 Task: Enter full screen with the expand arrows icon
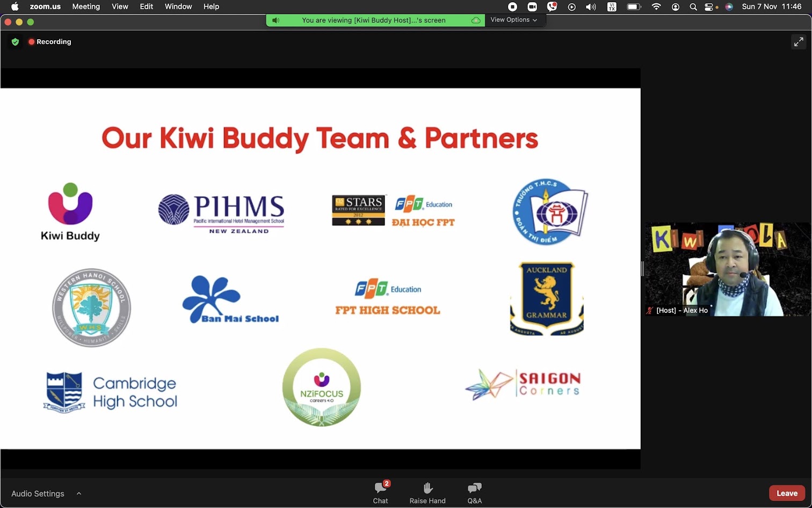(x=799, y=42)
